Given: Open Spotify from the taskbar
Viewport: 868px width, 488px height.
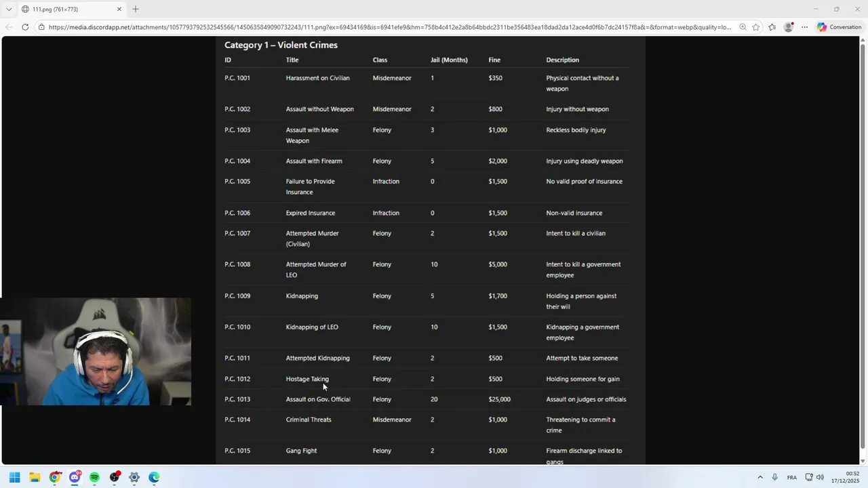Looking at the screenshot, I should point(94,477).
